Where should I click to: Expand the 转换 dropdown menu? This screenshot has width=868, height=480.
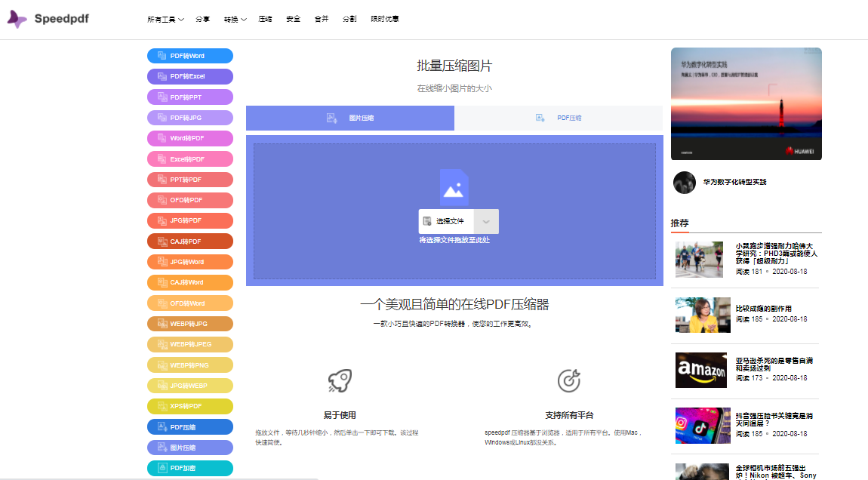[x=235, y=20]
